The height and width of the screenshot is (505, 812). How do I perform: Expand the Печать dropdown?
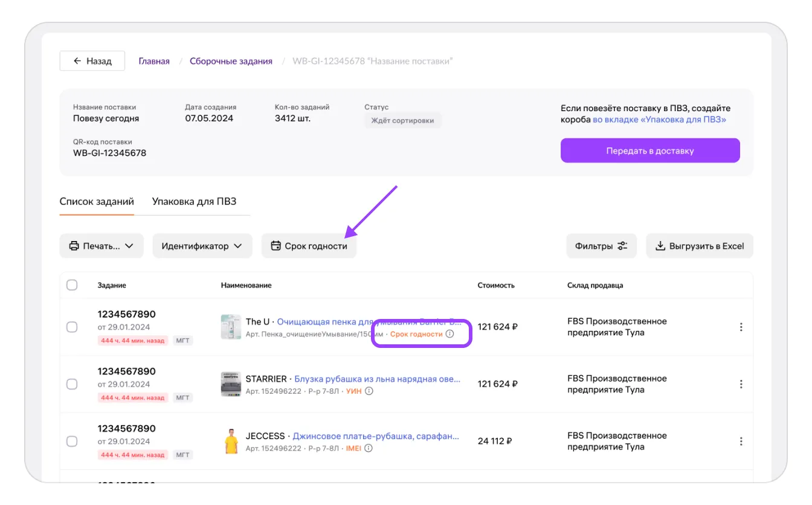tap(101, 246)
